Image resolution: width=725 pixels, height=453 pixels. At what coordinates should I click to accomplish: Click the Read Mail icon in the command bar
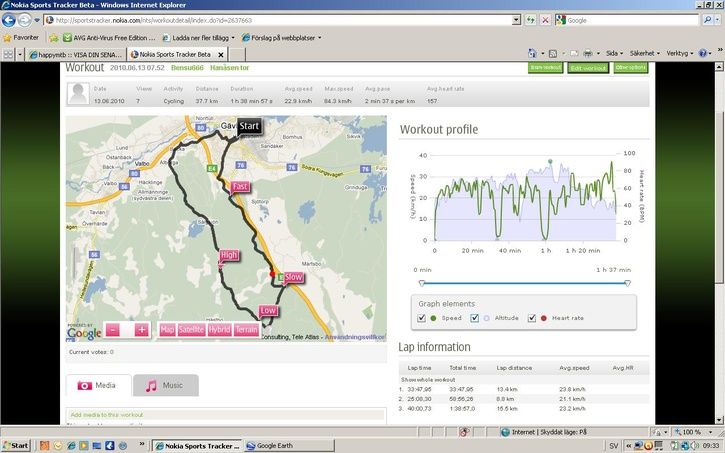point(574,54)
